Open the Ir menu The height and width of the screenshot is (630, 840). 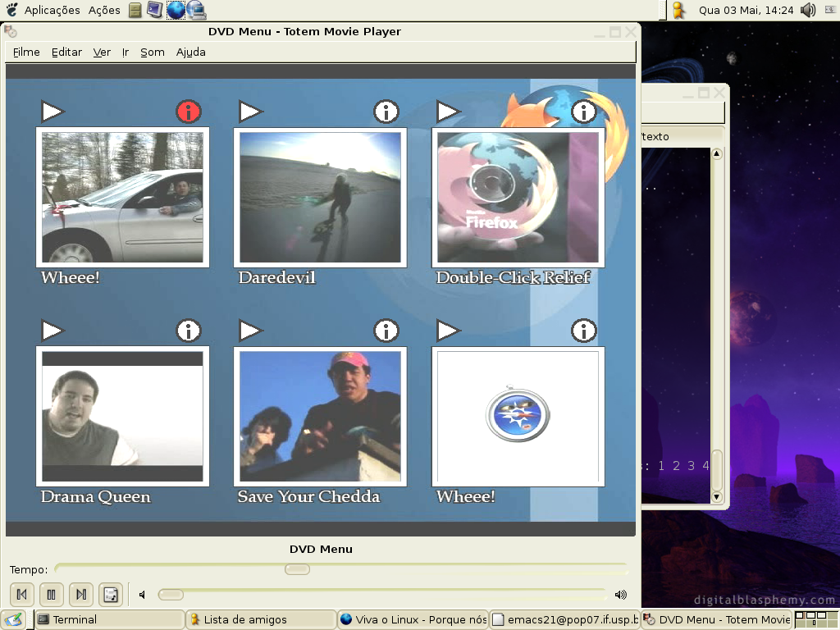click(x=126, y=52)
